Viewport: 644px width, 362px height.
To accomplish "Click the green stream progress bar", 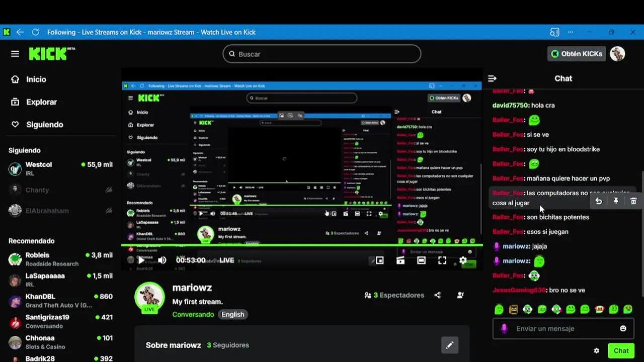I will 302,245.
